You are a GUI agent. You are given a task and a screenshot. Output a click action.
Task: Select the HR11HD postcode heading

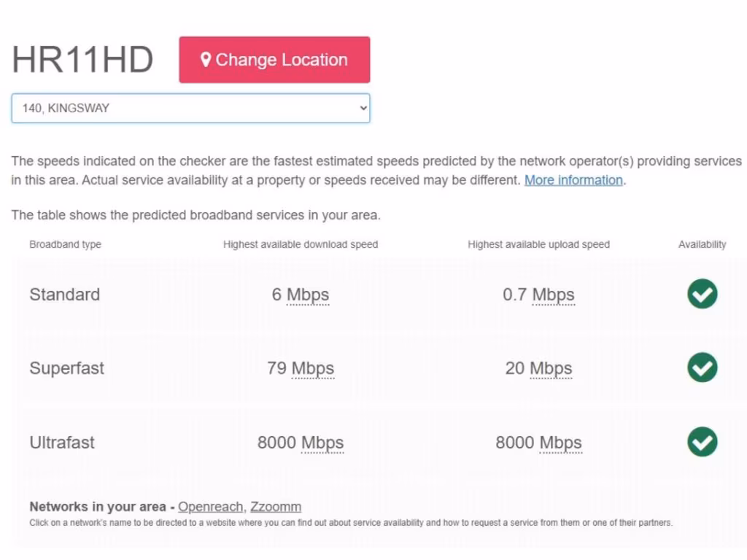click(82, 60)
